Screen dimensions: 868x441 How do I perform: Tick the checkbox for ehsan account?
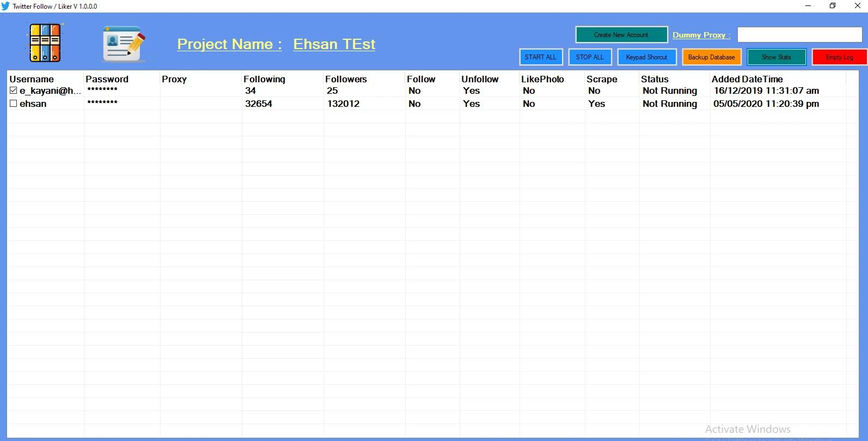[14, 104]
